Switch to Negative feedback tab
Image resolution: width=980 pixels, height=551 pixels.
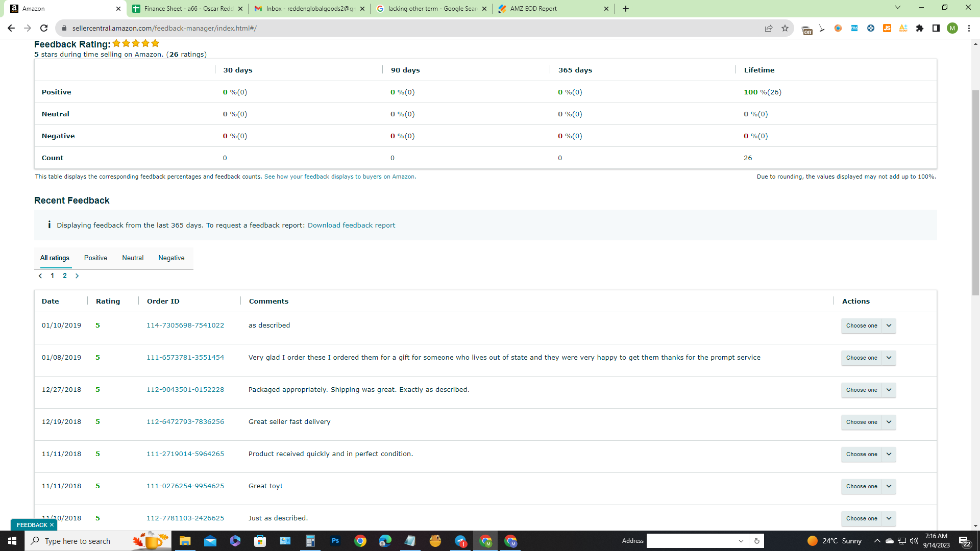pos(171,258)
